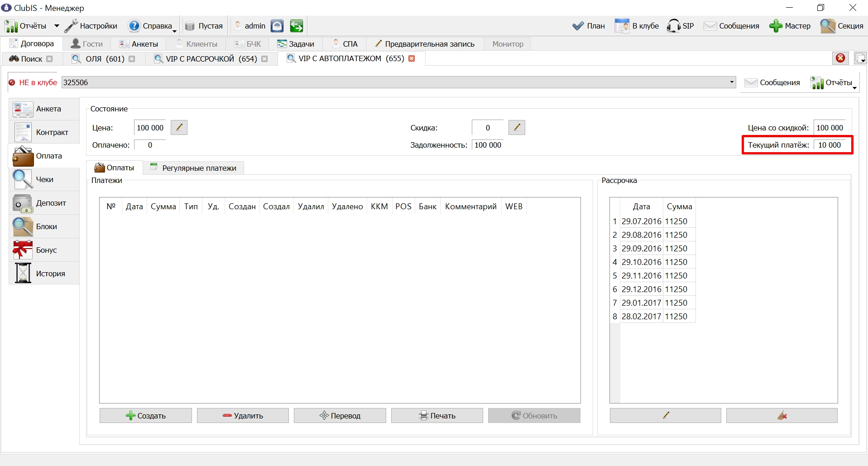Viewport: 868px width, 466px height.
Task: Open the Бонус gift section
Action: (44, 250)
